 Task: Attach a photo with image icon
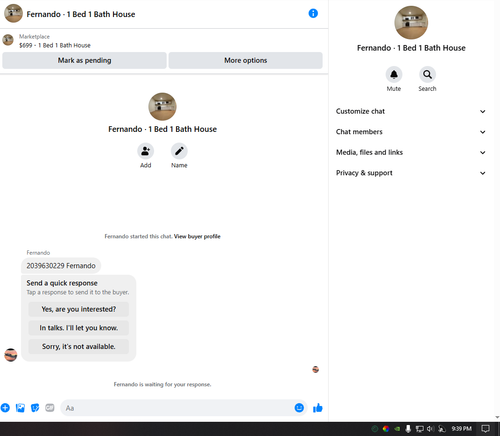pos(20,408)
